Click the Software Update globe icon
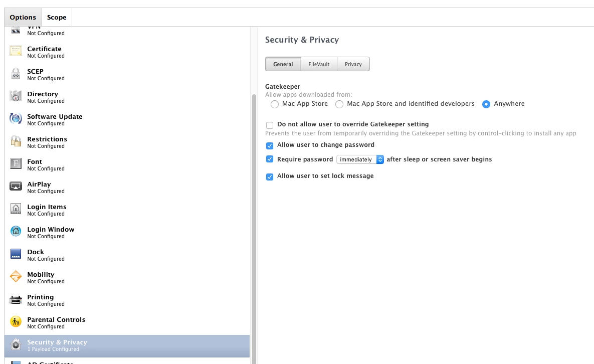594x364 pixels. tap(16, 119)
